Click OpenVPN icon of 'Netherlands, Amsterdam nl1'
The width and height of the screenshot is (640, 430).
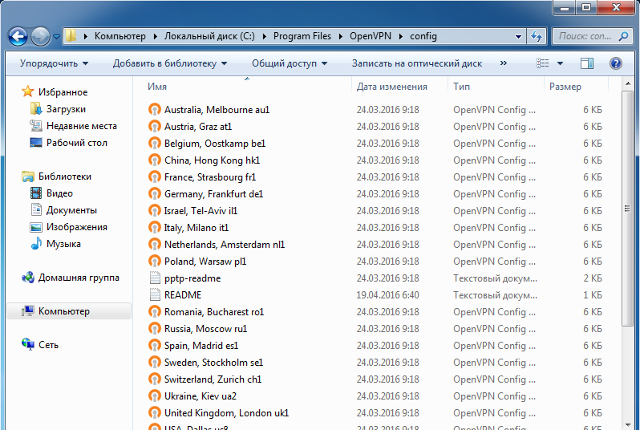pyautogui.click(x=154, y=244)
